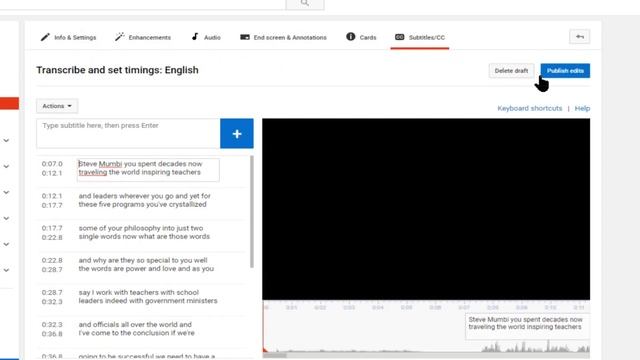
Task: Open the Cards tab
Action: (361, 37)
